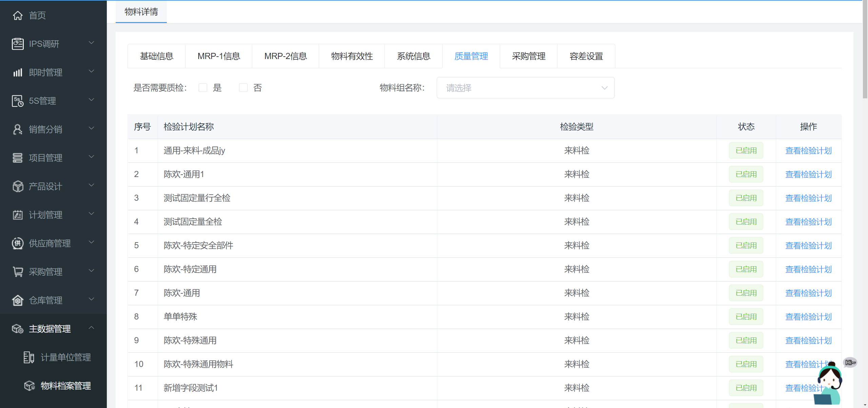Click the home icon next to 首页
Image resolution: width=868 pixels, height=408 pixels.
pos(18,16)
